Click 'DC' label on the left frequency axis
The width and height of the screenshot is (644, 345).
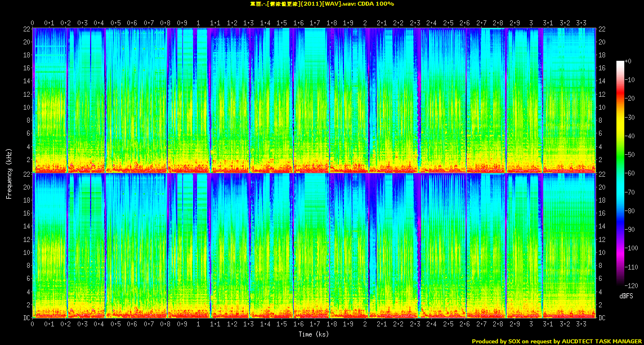pos(27,318)
